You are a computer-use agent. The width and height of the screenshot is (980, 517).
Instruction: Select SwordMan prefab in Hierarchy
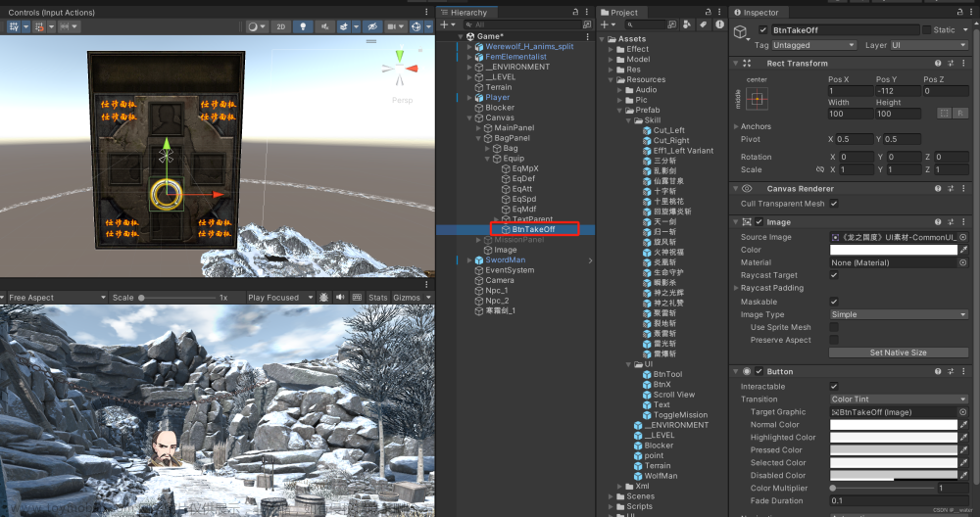pyautogui.click(x=505, y=259)
